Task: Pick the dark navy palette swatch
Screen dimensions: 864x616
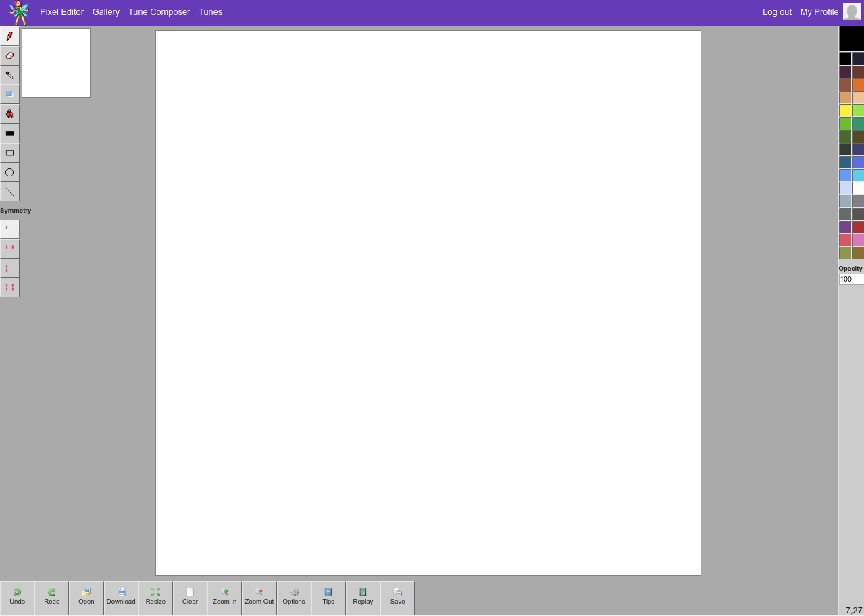Action: pyautogui.click(x=858, y=59)
